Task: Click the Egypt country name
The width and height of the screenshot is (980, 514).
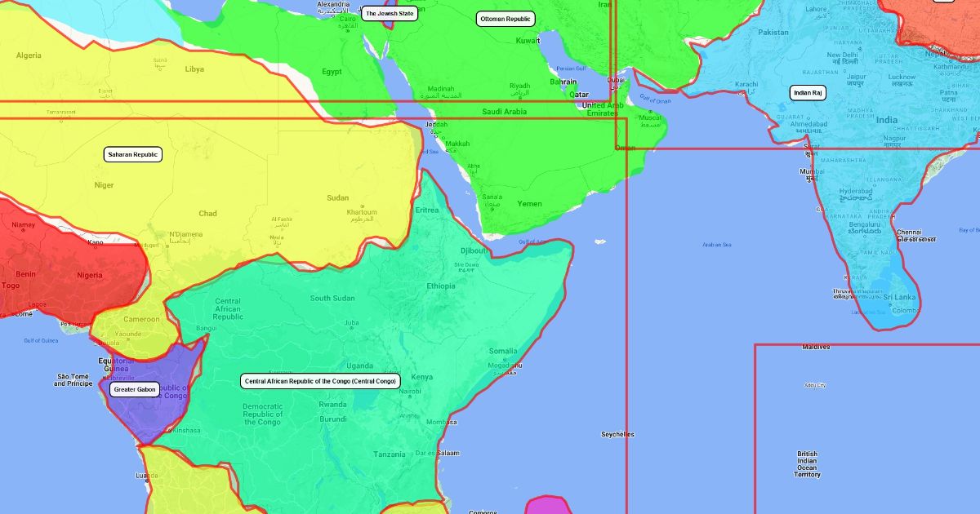Action: pos(332,72)
